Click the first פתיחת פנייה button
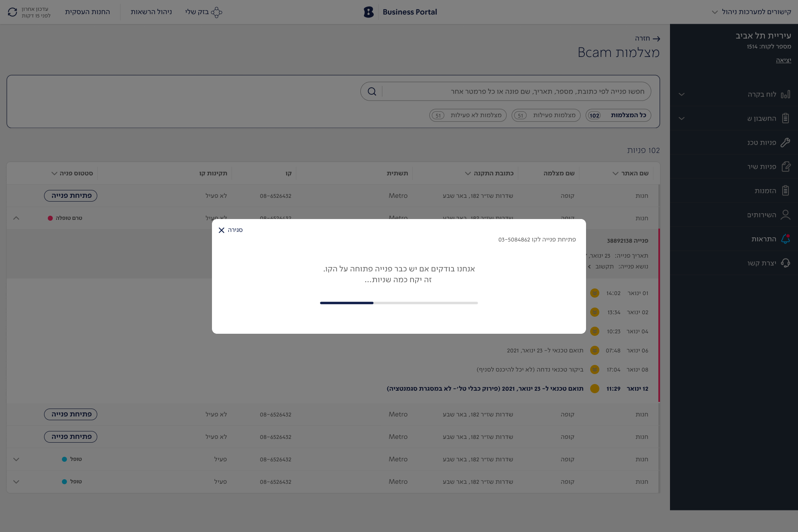The height and width of the screenshot is (532, 798). (x=71, y=196)
